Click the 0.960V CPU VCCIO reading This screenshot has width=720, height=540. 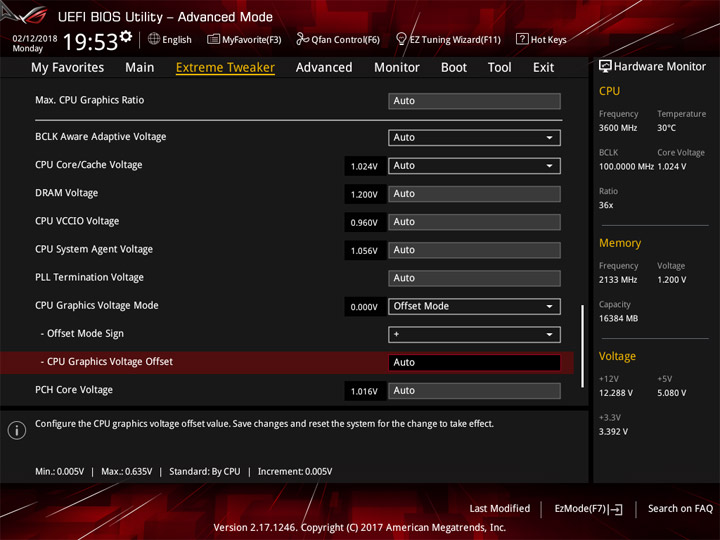(x=365, y=223)
